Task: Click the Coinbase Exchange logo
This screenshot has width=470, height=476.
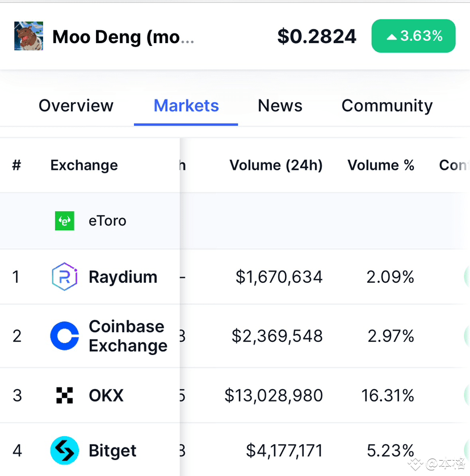Action: (x=64, y=336)
